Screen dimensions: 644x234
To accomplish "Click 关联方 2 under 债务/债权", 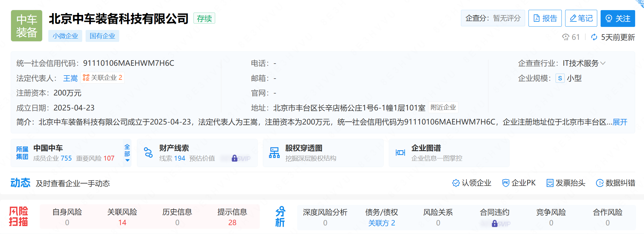I will (381, 223).
